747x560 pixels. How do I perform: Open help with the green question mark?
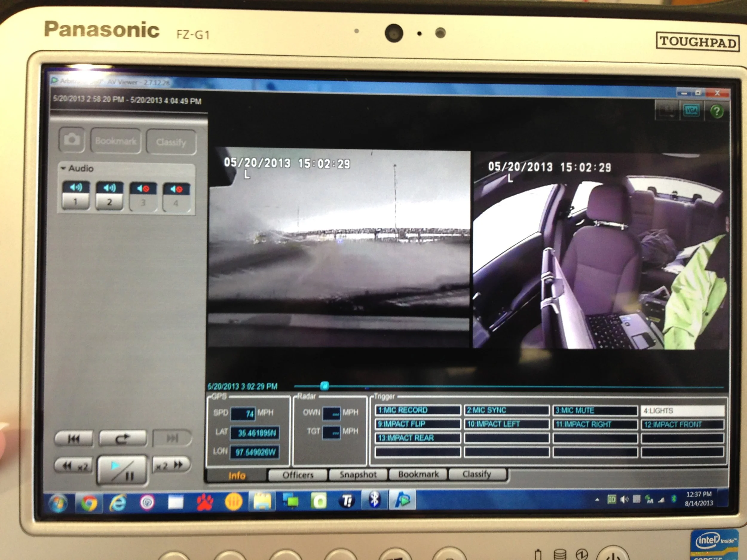[717, 111]
